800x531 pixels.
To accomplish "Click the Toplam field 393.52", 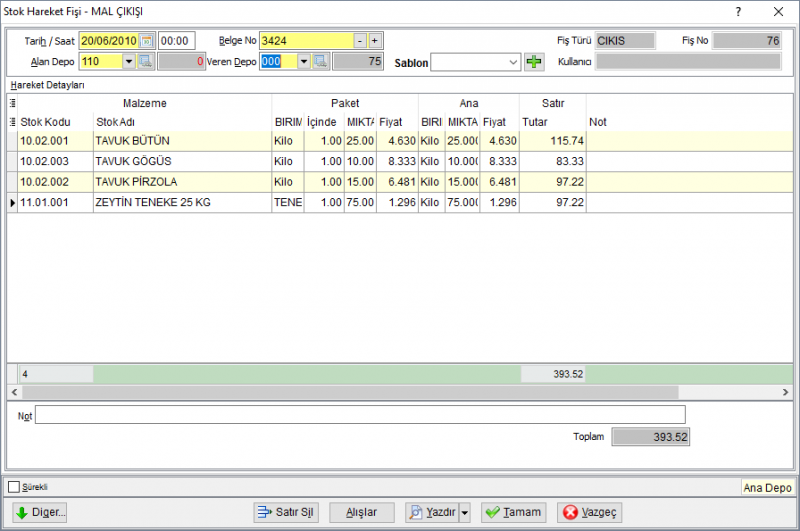I will (x=651, y=437).
